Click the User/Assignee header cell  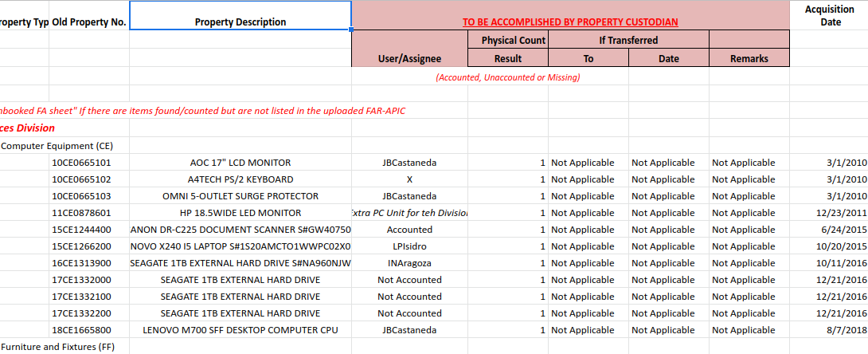409,49
